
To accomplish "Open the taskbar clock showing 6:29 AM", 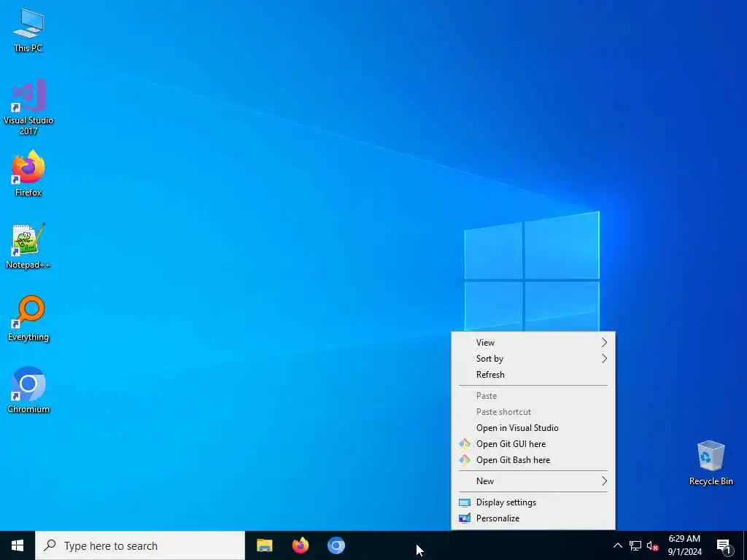I will (x=684, y=545).
